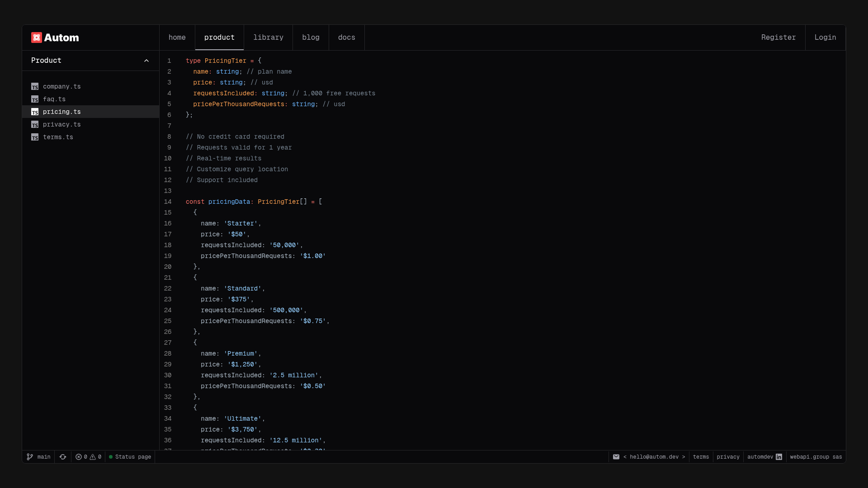
Task: Click the sync/refresh icon in status bar
Action: [x=63, y=457]
